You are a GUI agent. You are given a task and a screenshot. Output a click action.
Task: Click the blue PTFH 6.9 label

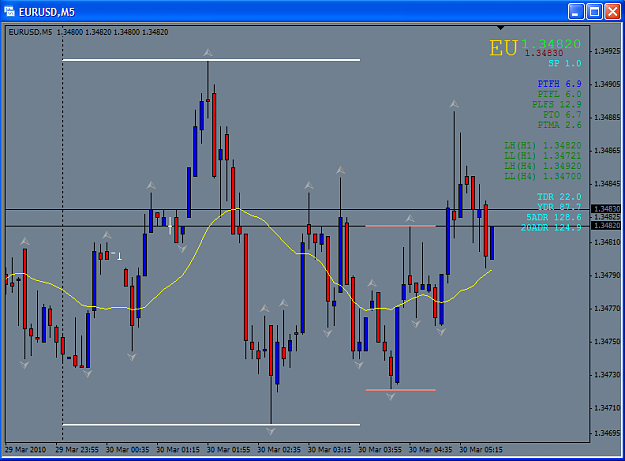point(560,84)
